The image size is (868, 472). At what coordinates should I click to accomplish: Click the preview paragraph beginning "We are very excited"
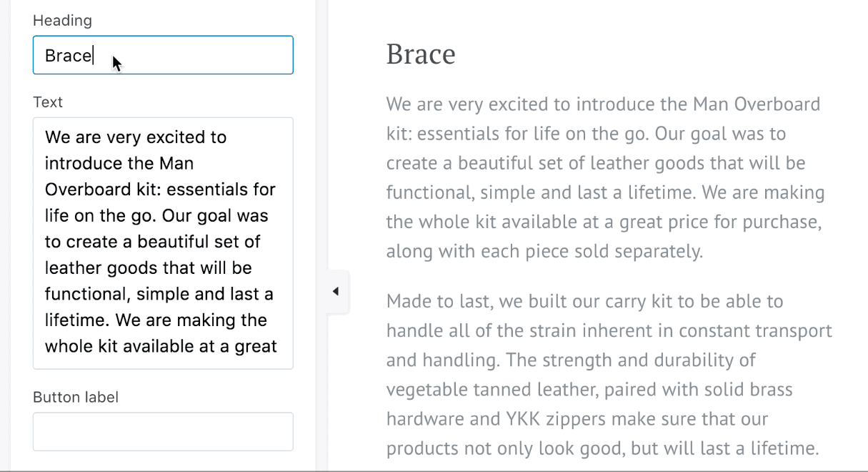pyautogui.click(x=604, y=177)
